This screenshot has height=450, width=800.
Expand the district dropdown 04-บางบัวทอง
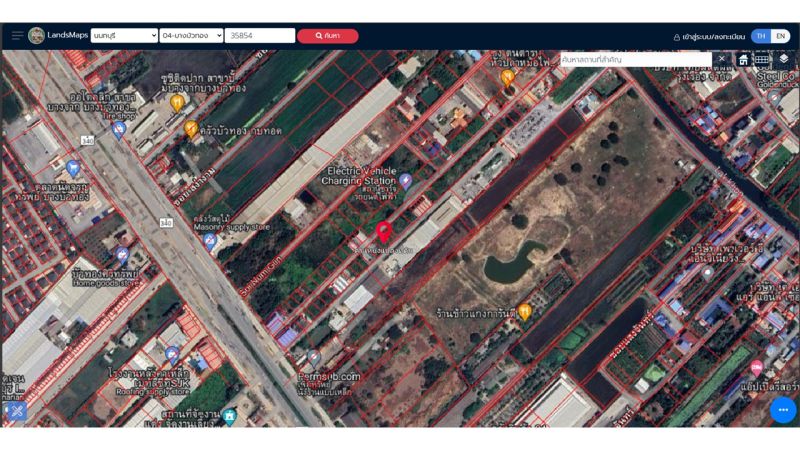[191, 36]
